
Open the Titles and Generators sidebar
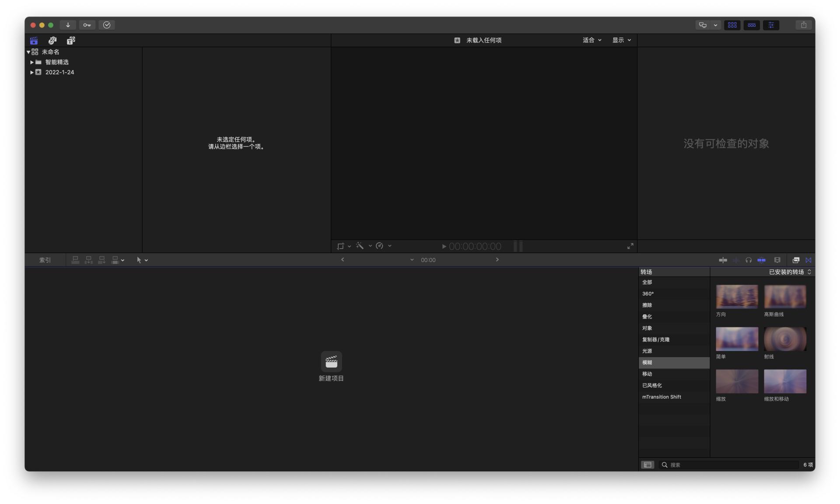click(x=71, y=40)
